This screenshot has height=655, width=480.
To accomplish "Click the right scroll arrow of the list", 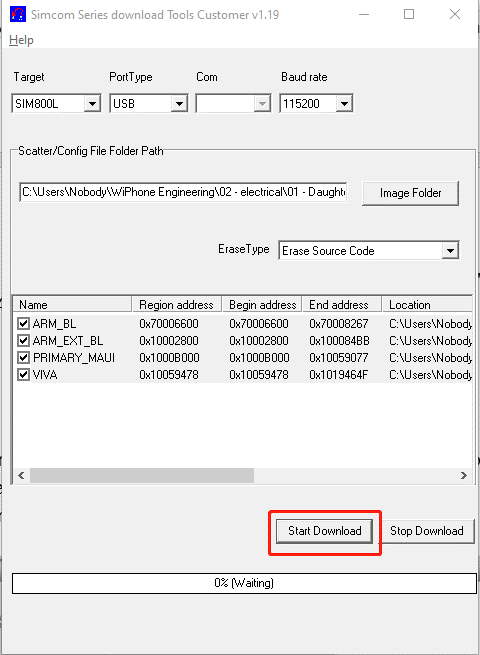I will tap(464, 475).
